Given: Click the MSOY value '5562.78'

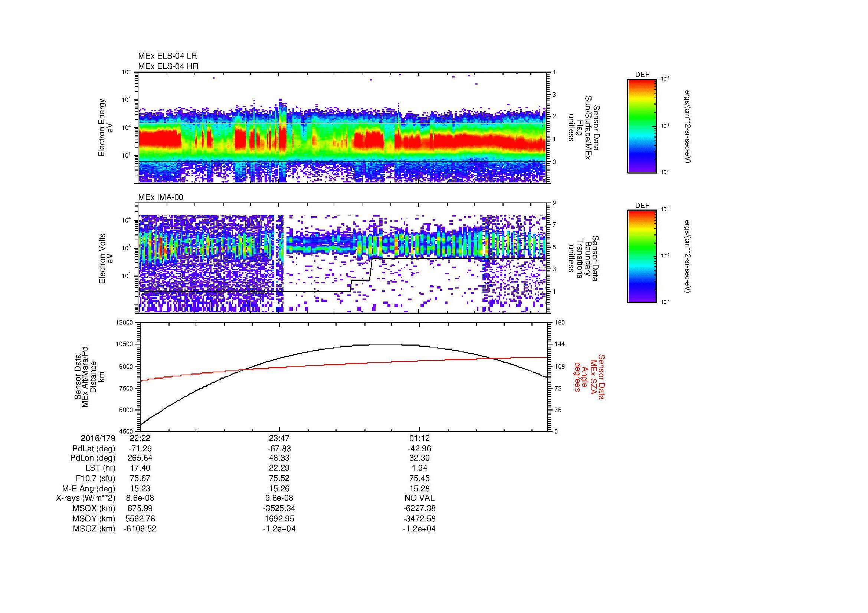Looking at the screenshot, I should [140, 518].
